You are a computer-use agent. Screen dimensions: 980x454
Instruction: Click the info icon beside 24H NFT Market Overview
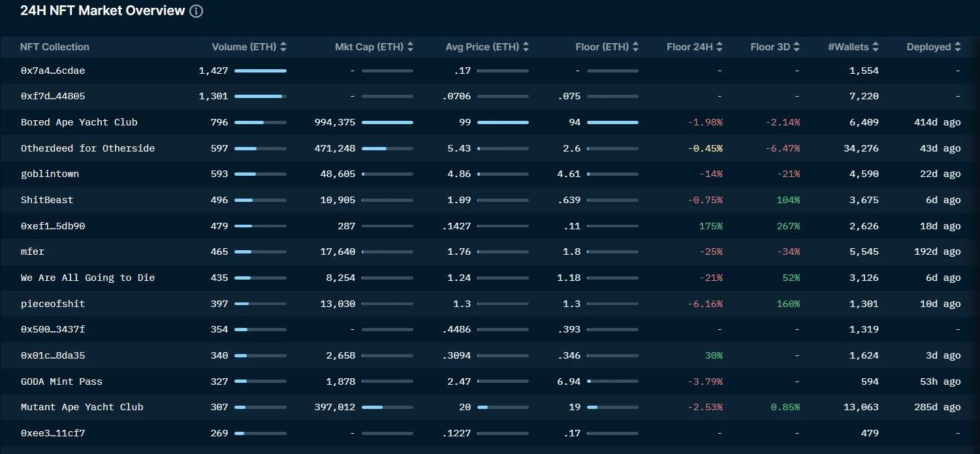coord(196,11)
